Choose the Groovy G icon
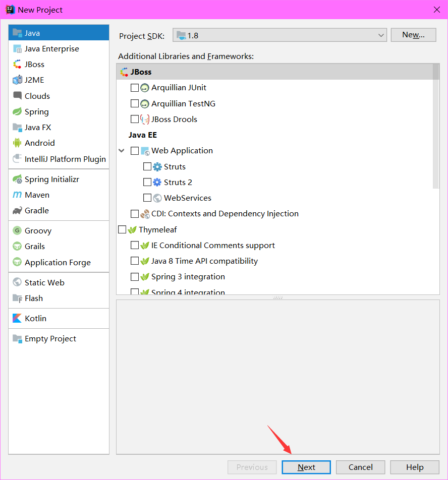 (x=17, y=230)
